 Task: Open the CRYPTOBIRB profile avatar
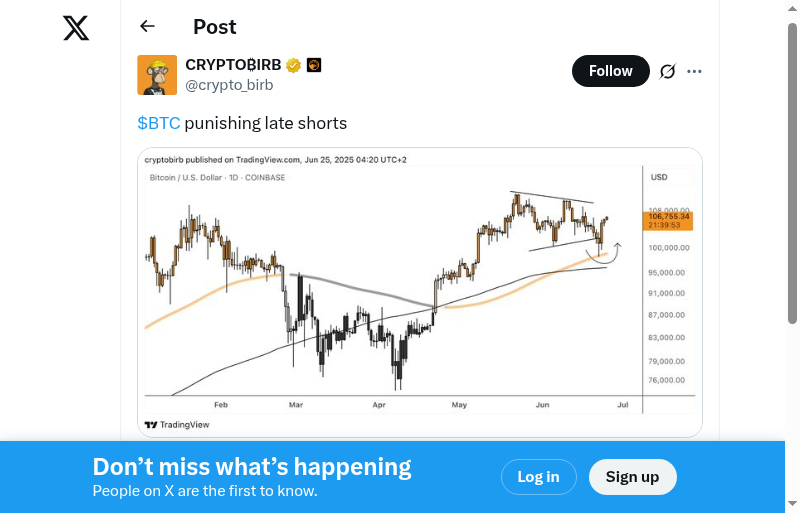pos(157,75)
